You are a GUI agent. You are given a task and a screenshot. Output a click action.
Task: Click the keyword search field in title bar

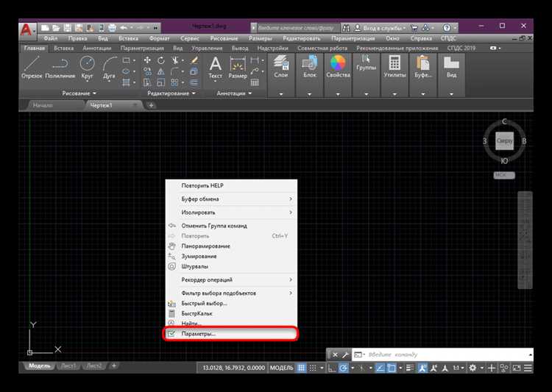(x=298, y=28)
